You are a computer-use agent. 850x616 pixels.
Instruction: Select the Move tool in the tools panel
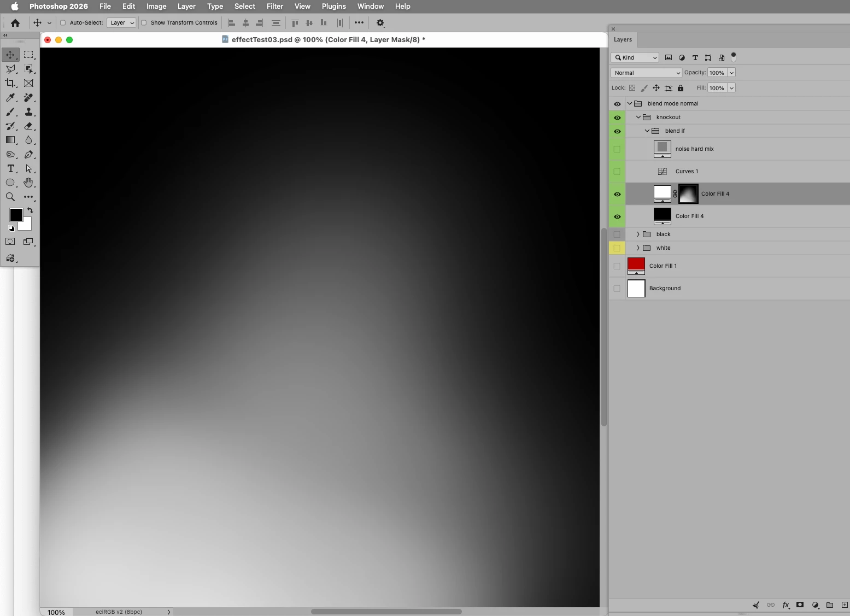10,55
